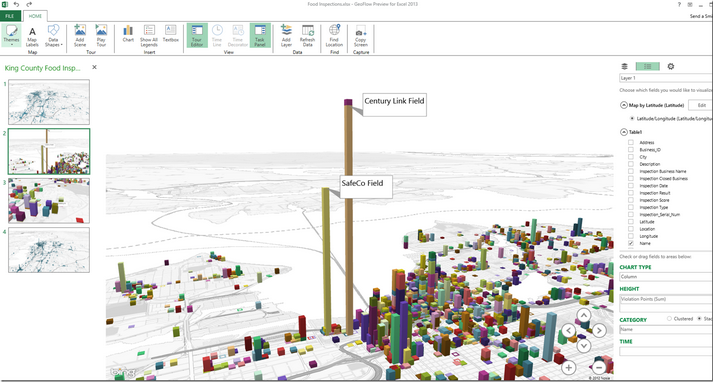Check the Inspection Date field
Image resolution: width=713 pixels, height=382 pixels.
[x=631, y=186]
